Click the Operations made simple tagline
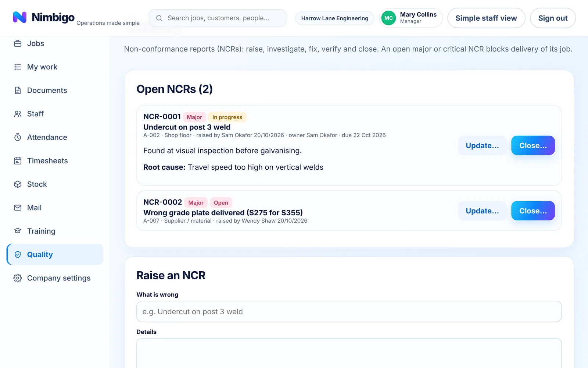588x368 pixels. pyautogui.click(x=108, y=23)
